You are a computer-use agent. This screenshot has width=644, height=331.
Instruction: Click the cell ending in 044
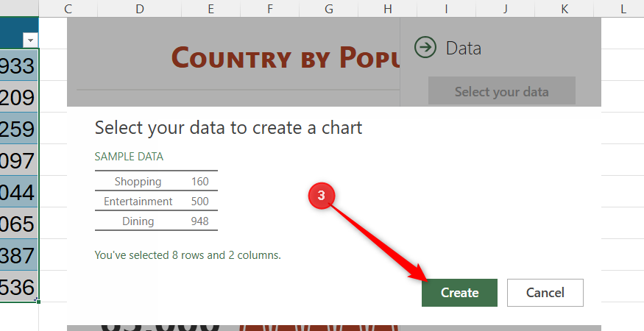pyautogui.click(x=19, y=191)
